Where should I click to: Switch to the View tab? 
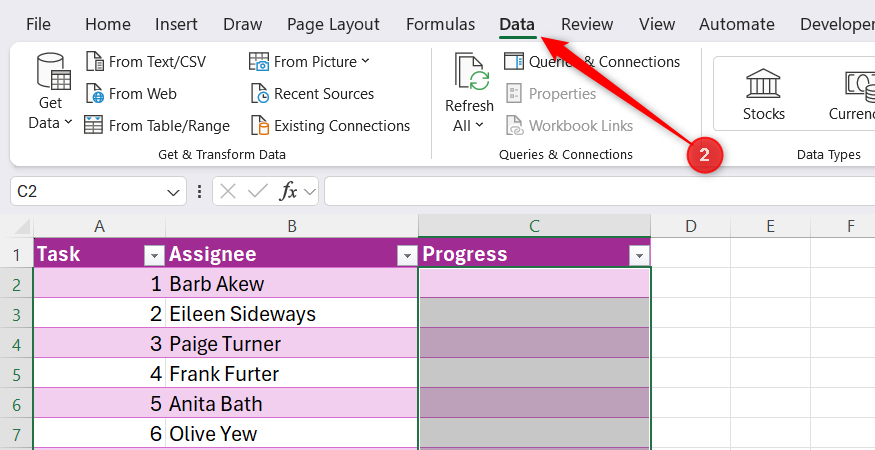tap(657, 25)
